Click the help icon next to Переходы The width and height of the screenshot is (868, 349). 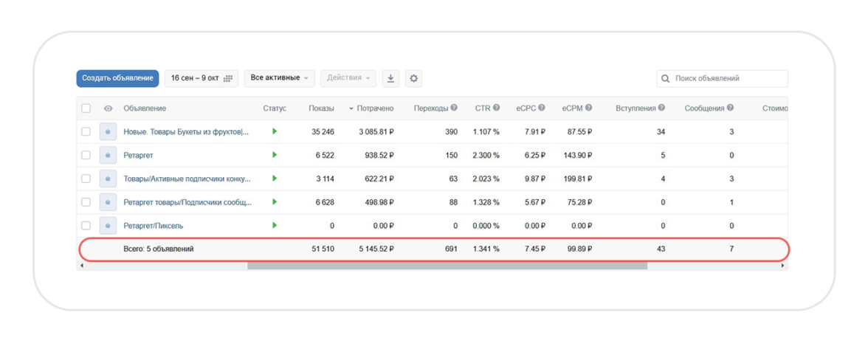click(x=454, y=108)
